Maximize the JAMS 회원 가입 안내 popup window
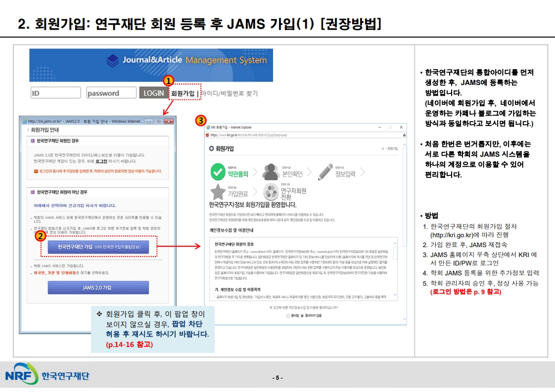The height and width of the screenshot is (392, 555). coord(159,121)
